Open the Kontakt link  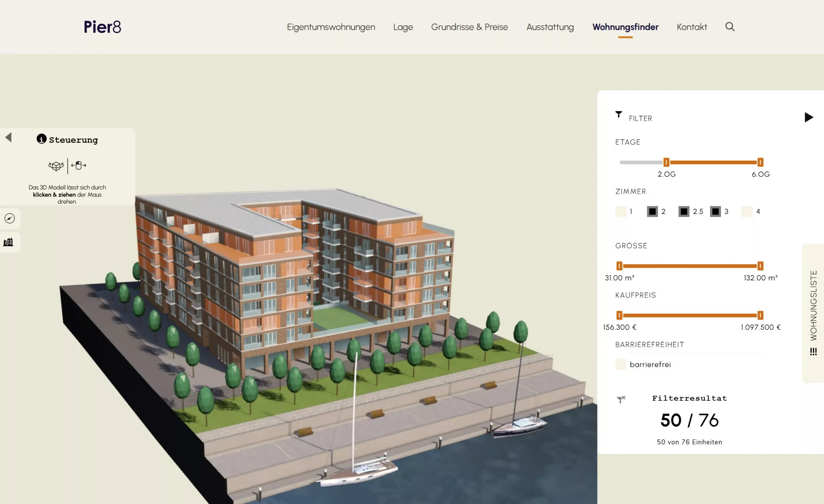pyautogui.click(x=692, y=27)
